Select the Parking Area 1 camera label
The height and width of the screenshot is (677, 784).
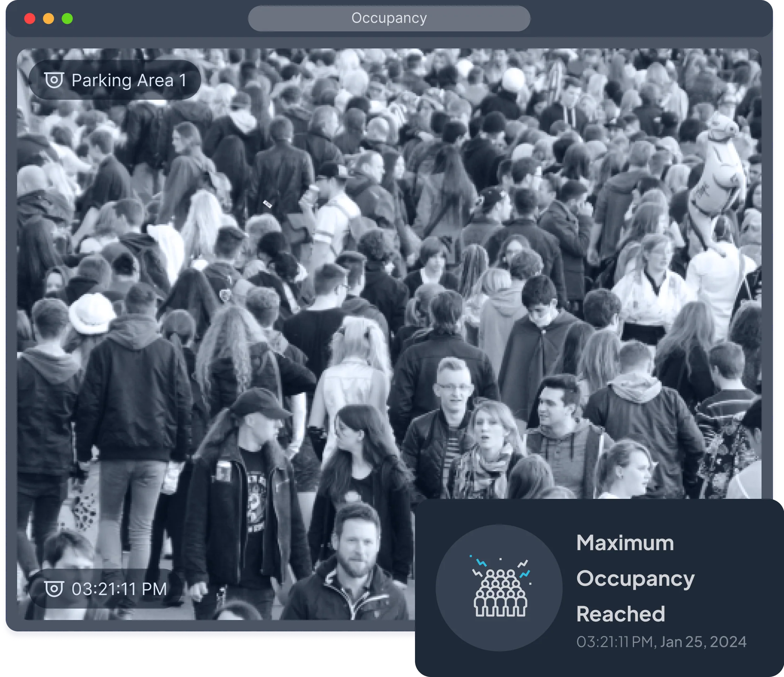(115, 80)
